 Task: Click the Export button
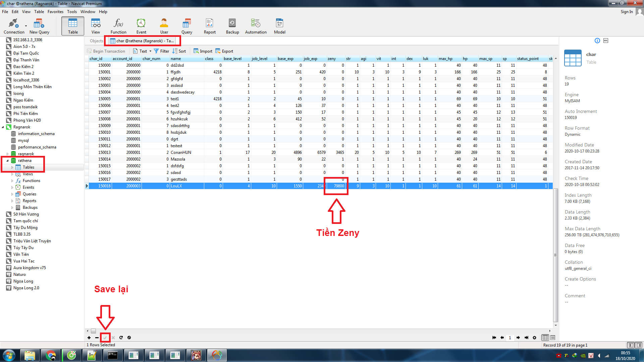pyautogui.click(x=224, y=51)
